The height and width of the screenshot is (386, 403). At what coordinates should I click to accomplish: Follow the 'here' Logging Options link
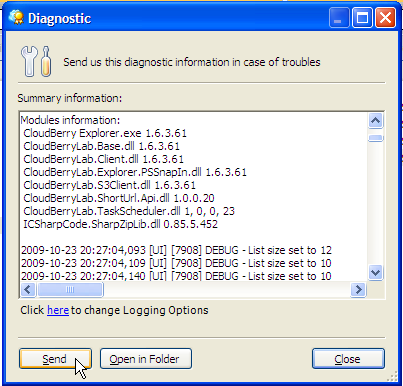58,310
